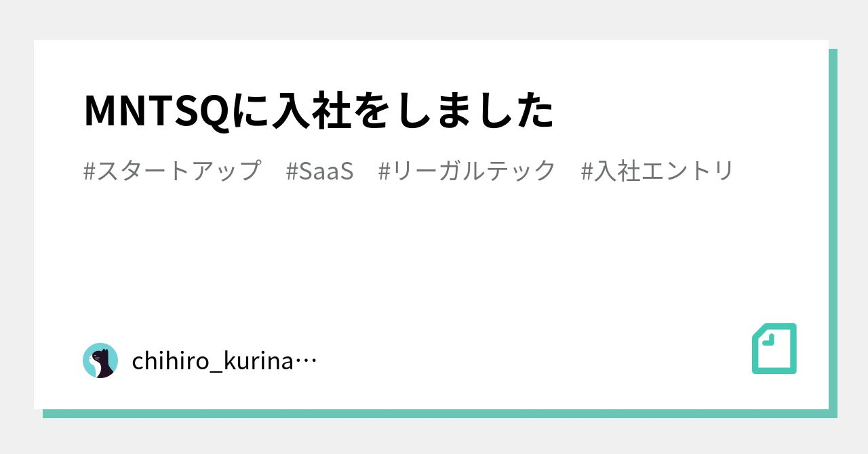Click the black cat inside the avatar
Viewport: 868px width, 454px height.
click(102, 363)
